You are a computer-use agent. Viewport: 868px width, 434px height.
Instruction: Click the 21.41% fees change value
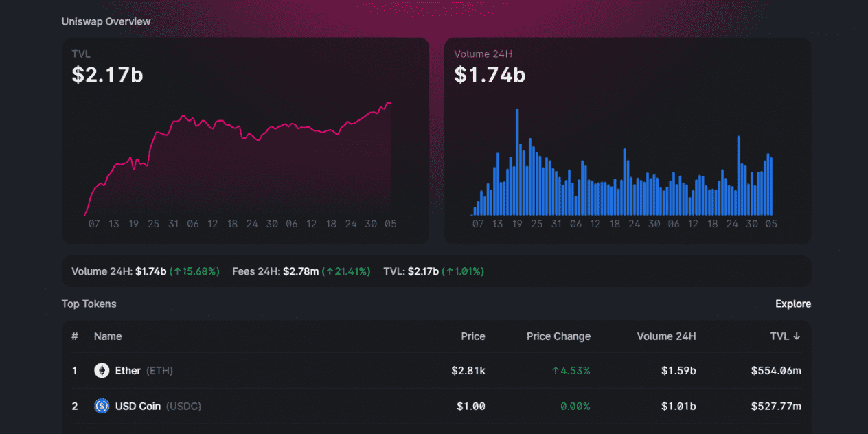346,271
